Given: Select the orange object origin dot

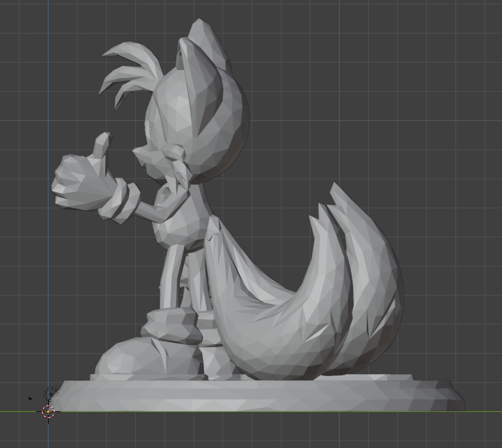Looking at the screenshot, I should pyautogui.click(x=48, y=411).
